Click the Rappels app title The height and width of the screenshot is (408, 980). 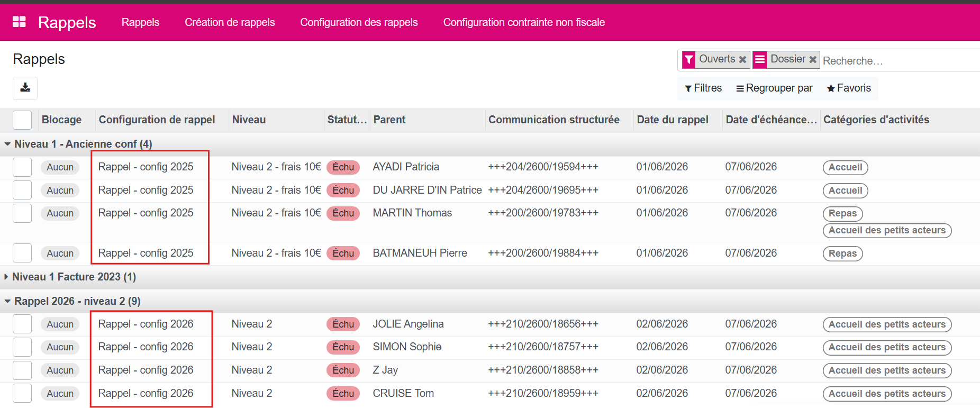[67, 22]
